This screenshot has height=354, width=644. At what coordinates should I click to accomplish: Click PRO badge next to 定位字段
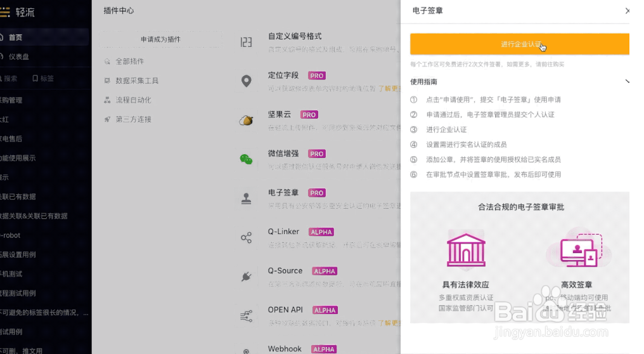coord(317,75)
